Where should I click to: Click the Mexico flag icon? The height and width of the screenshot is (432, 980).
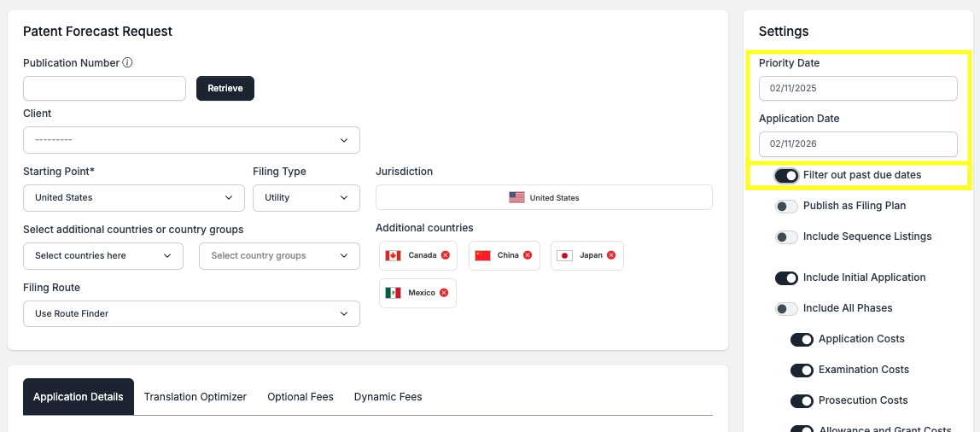click(394, 293)
